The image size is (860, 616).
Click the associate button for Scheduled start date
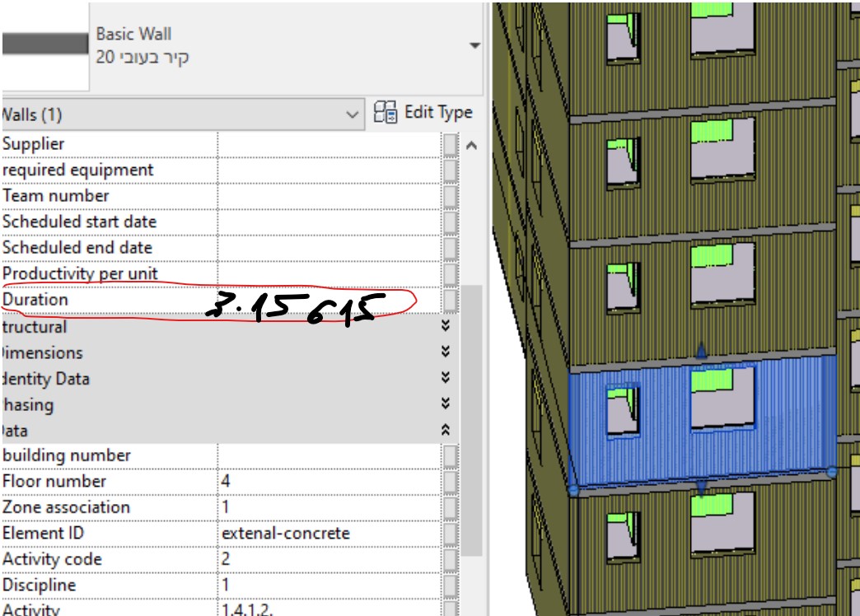coord(451,222)
